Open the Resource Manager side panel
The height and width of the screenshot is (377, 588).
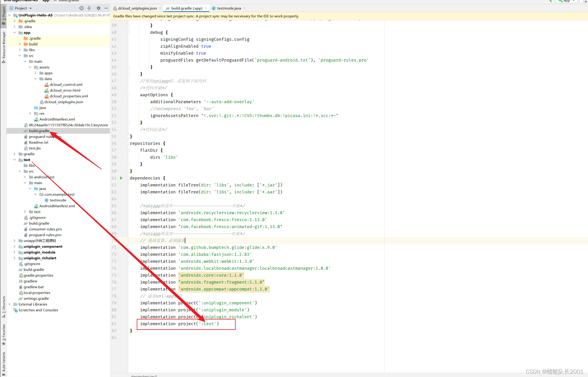3,47
